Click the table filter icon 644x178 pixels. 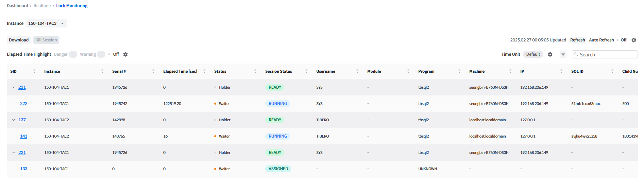pos(563,54)
